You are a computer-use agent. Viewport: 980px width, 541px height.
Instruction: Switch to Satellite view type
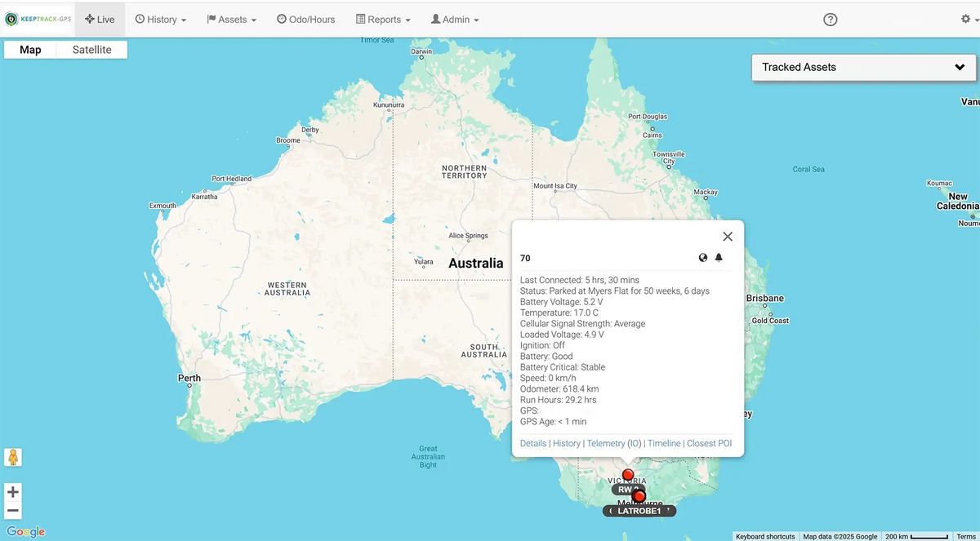point(92,50)
